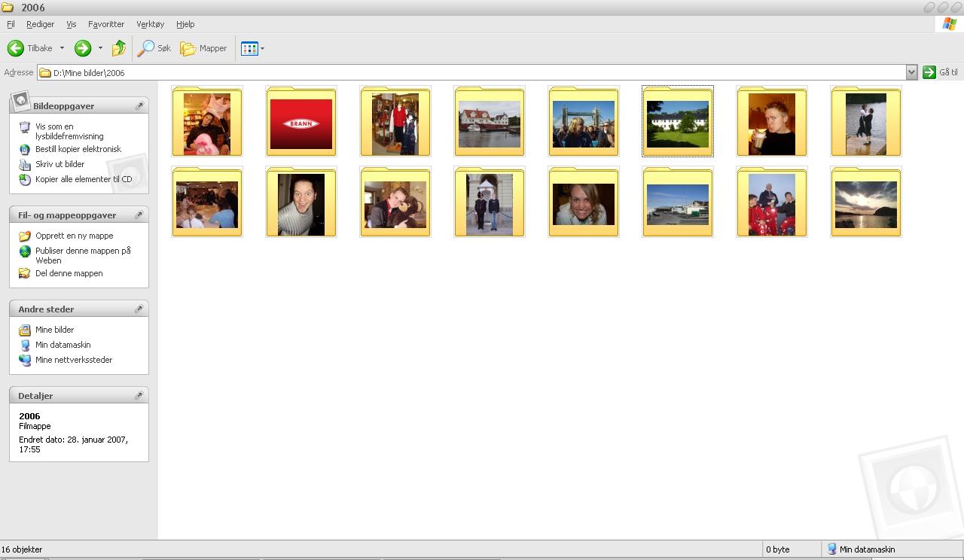Open the Søk search tool
The width and height of the screenshot is (964, 560).
(x=154, y=48)
